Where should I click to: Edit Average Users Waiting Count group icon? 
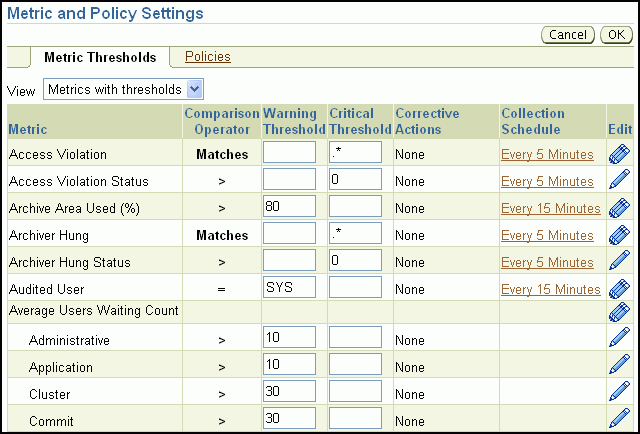(x=619, y=312)
